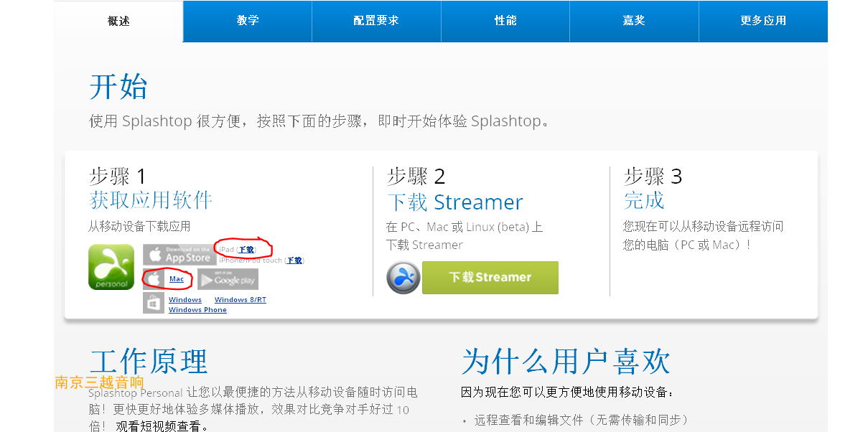
Task: Click the 工作原理 heading
Action: [149, 361]
